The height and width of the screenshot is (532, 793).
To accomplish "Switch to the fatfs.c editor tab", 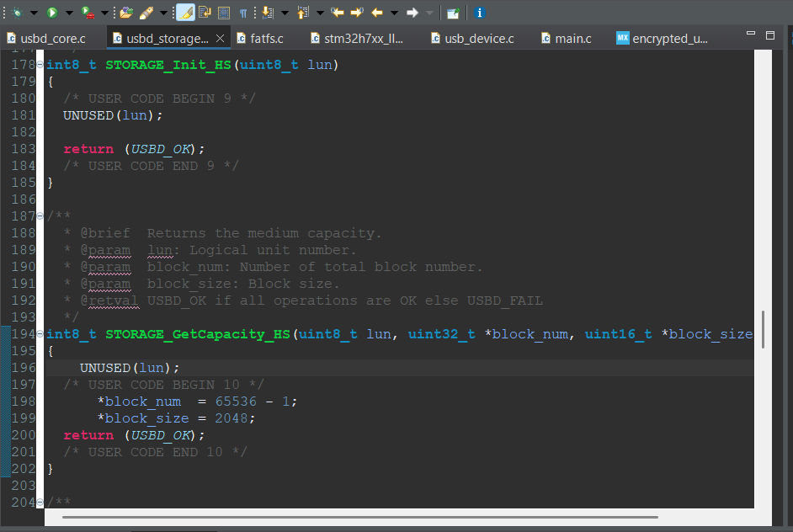I will [266, 39].
